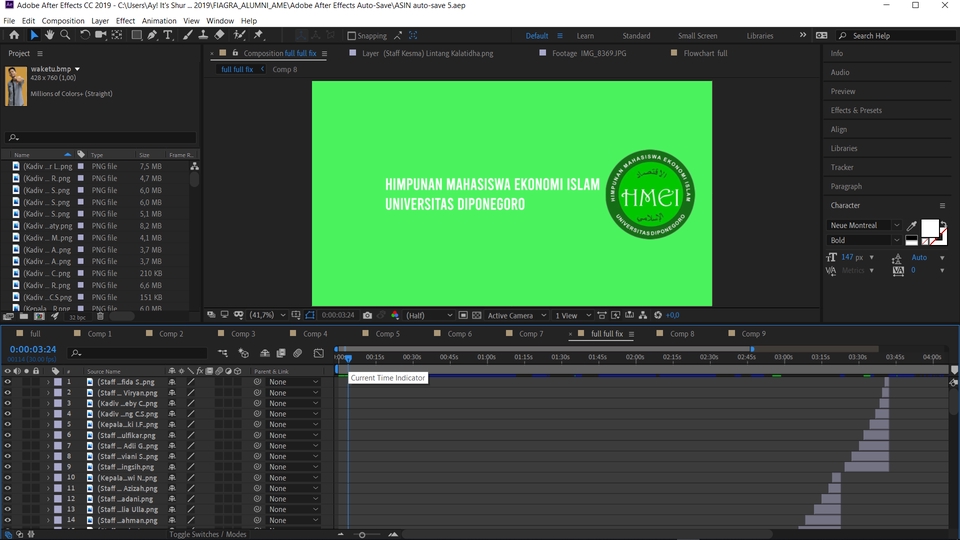Select the Selection (arrow) tool
Viewport: 960px width, 540px height.
(x=34, y=36)
